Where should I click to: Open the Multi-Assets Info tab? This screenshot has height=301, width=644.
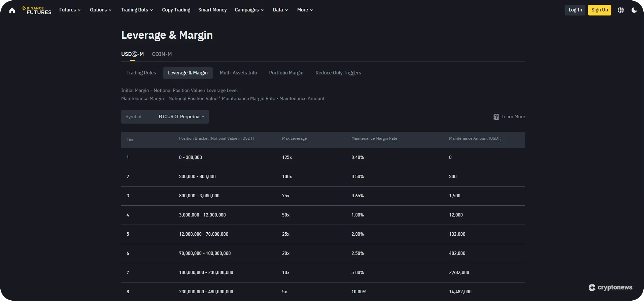(238, 73)
